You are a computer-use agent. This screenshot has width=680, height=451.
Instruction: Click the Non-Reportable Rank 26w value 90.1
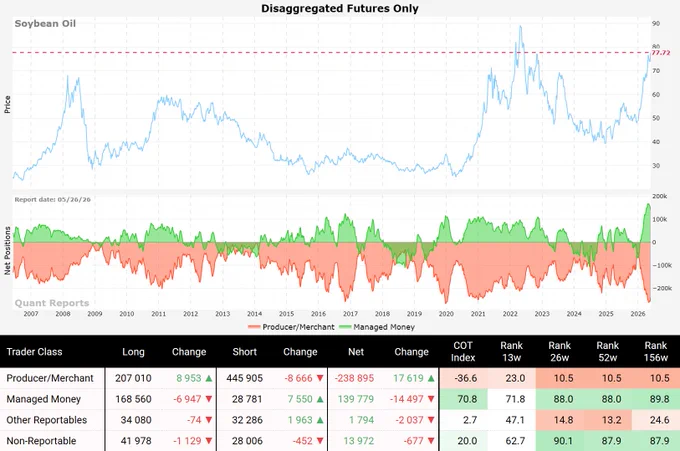point(563,441)
